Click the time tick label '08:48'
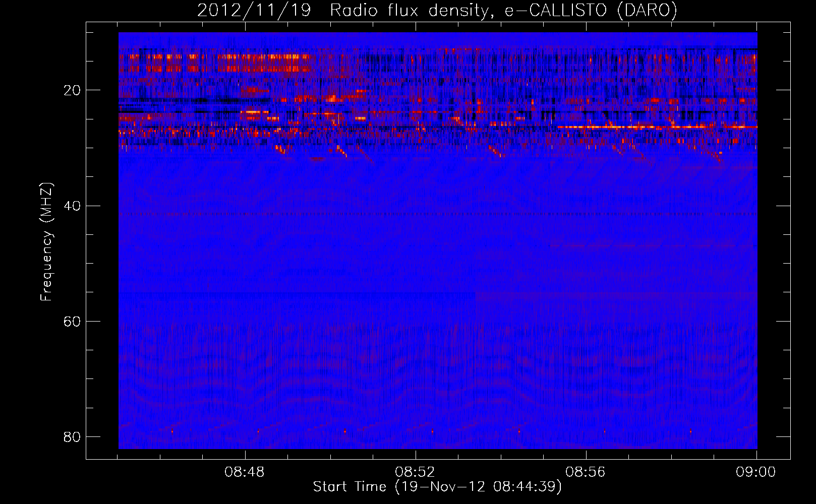 [245, 472]
